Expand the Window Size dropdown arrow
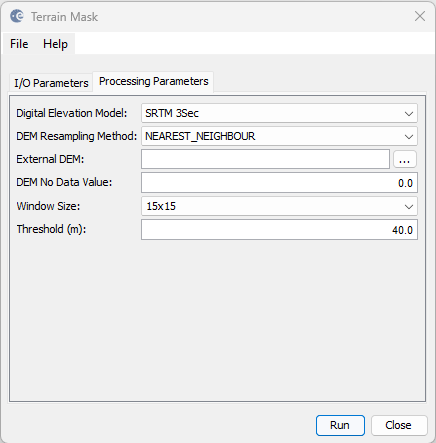The height and width of the screenshot is (443, 436). click(x=409, y=207)
